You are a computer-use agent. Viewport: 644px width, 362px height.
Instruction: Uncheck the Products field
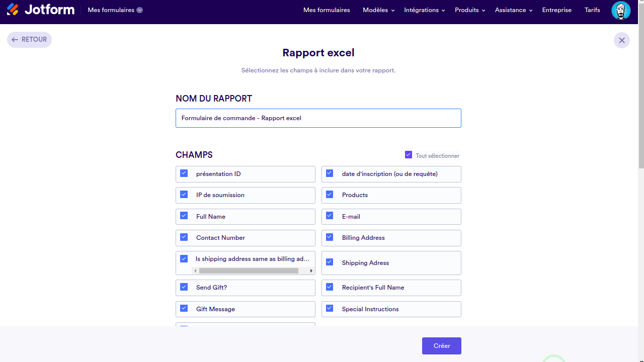[330, 195]
